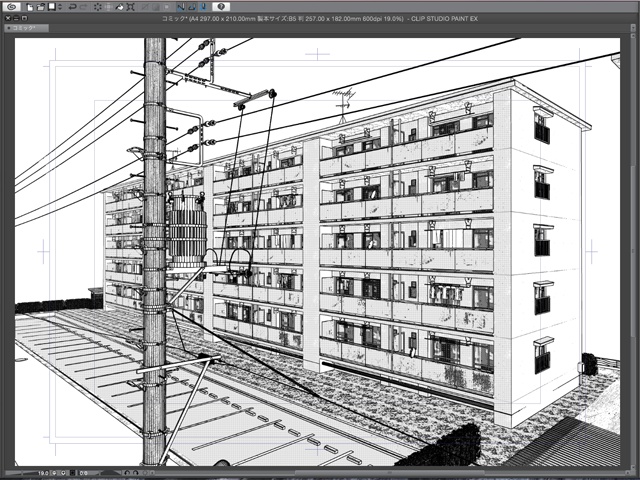Toggle Snap to Ruler
The width and height of the screenshot is (640, 480).
(181, 7)
